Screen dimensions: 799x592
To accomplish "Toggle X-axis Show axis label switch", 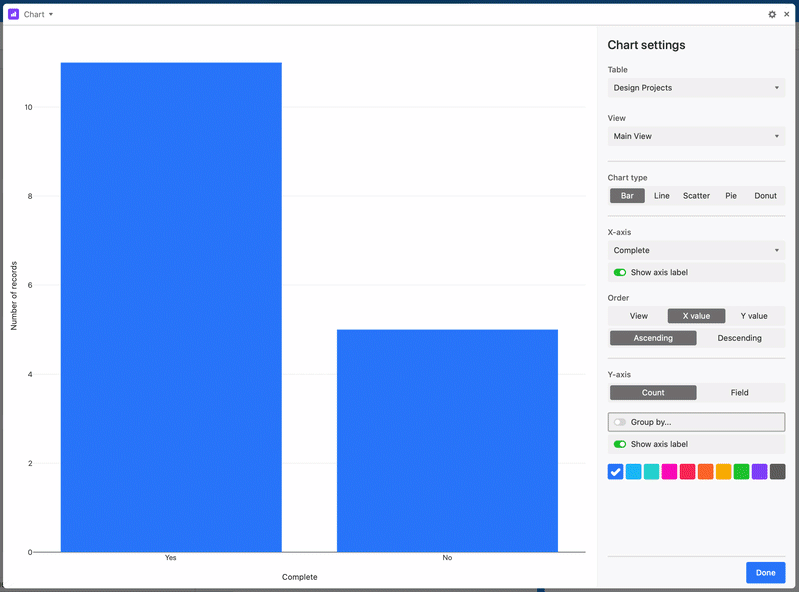I will click(620, 273).
